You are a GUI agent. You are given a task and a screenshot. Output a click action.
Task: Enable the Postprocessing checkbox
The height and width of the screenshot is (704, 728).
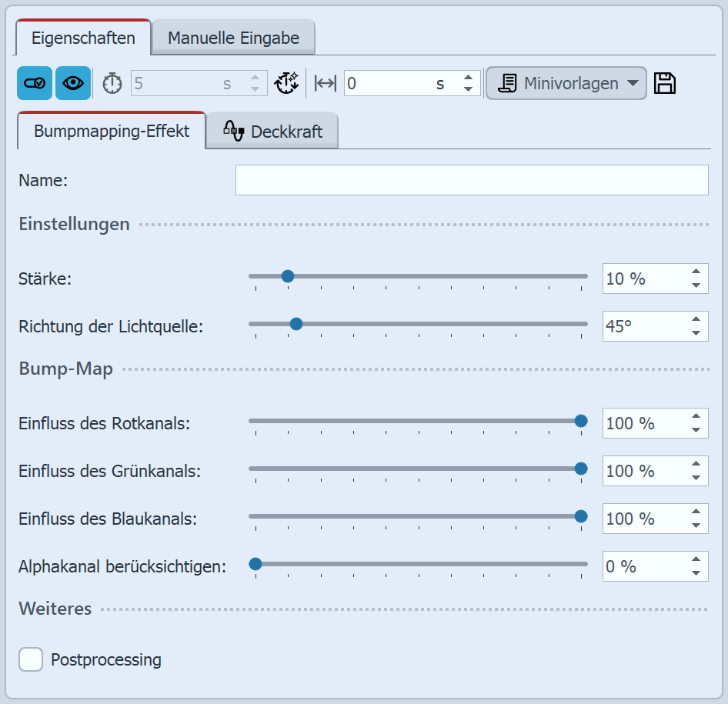(x=31, y=659)
